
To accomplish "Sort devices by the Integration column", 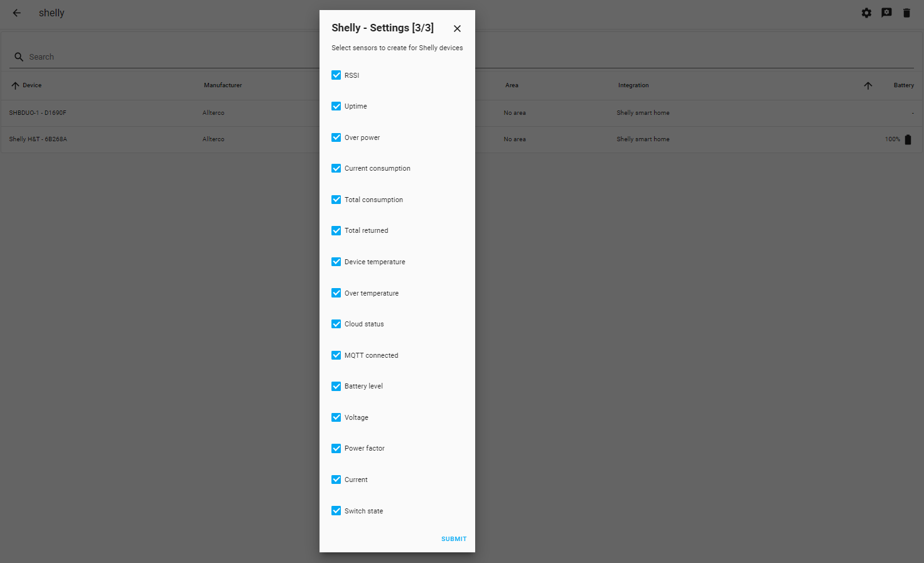I will coord(633,85).
